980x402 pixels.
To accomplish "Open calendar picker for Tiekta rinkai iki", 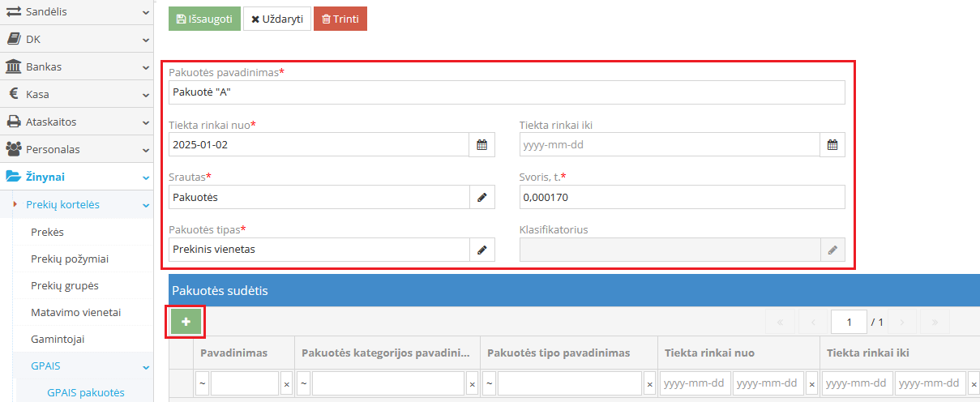I will click(x=832, y=145).
